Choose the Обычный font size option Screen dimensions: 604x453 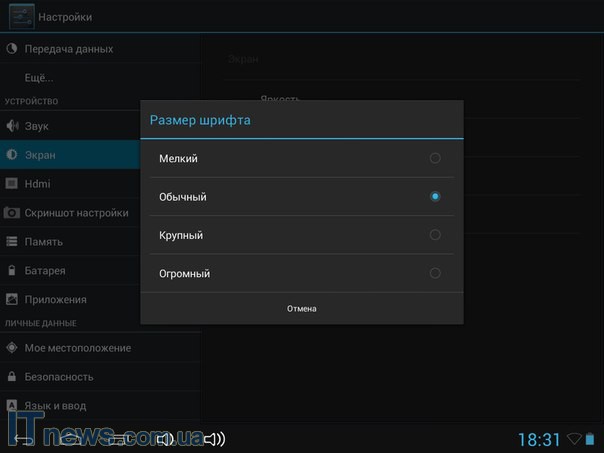click(x=435, y=197)
